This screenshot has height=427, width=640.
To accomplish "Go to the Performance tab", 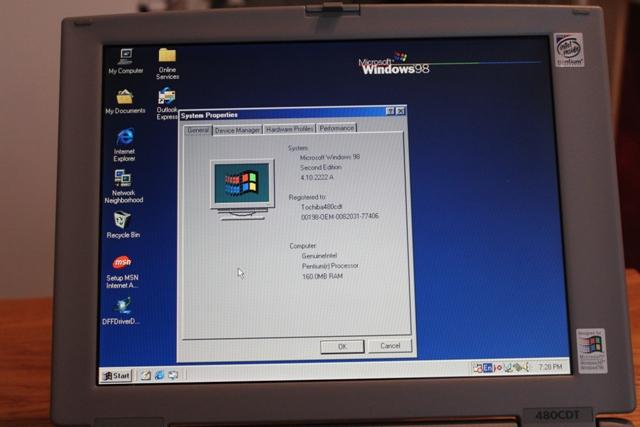I will (x=336, y=129).
